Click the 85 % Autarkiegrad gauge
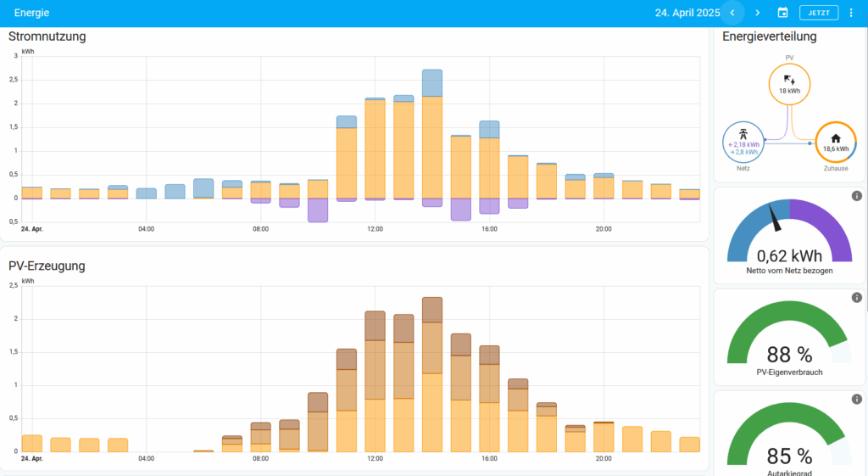868x476 pixels. tap(789, 441)
